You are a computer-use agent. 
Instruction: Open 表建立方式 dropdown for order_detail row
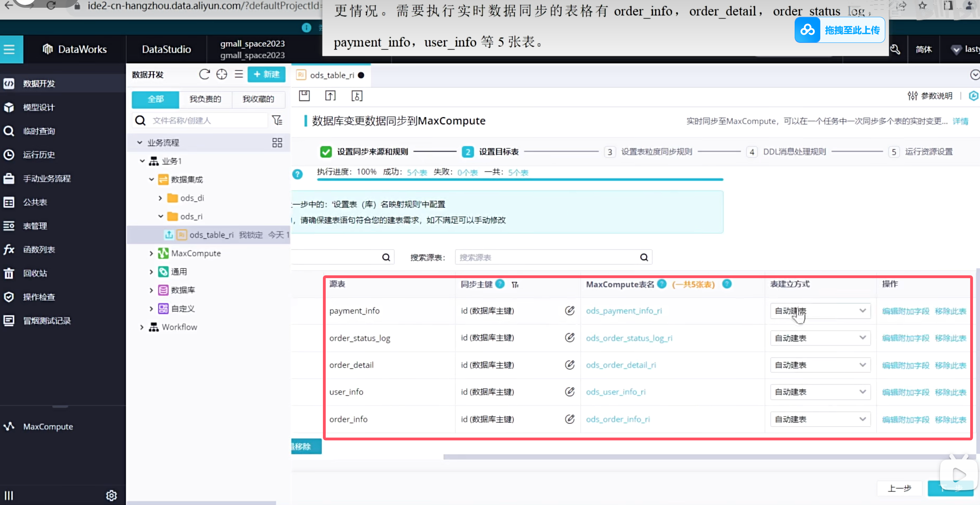(820, 365)
